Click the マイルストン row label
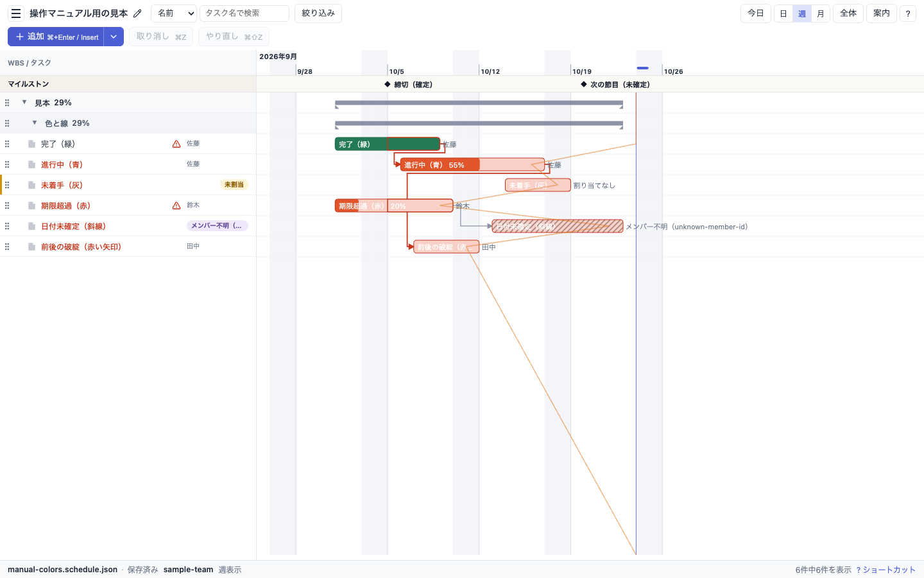This screenshot has height=578, width=924. click(28, 84)
